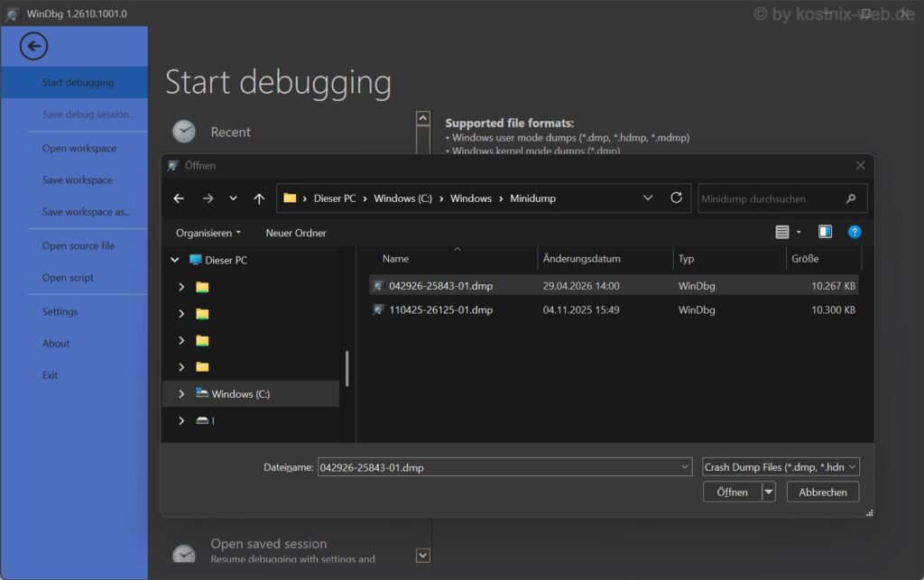
Task: Open the help question mark
Action: click(855, 232)
